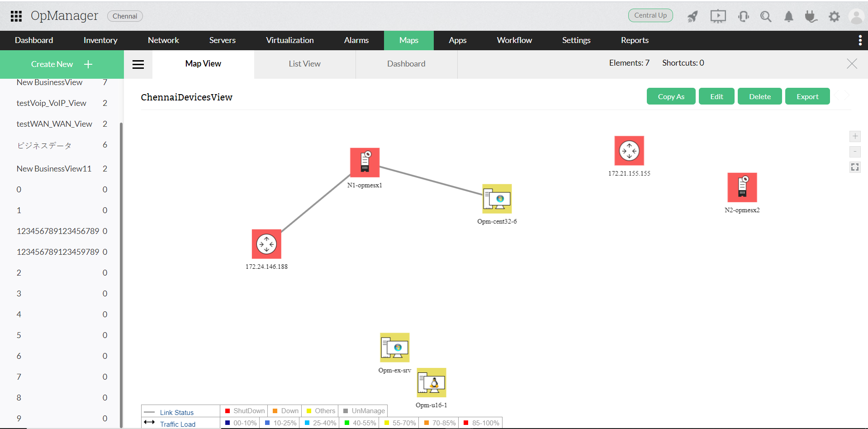Click the Chennai probe badge
Image resolution: width=868 pixels, height=429 pixels.
tap(125, 16)
